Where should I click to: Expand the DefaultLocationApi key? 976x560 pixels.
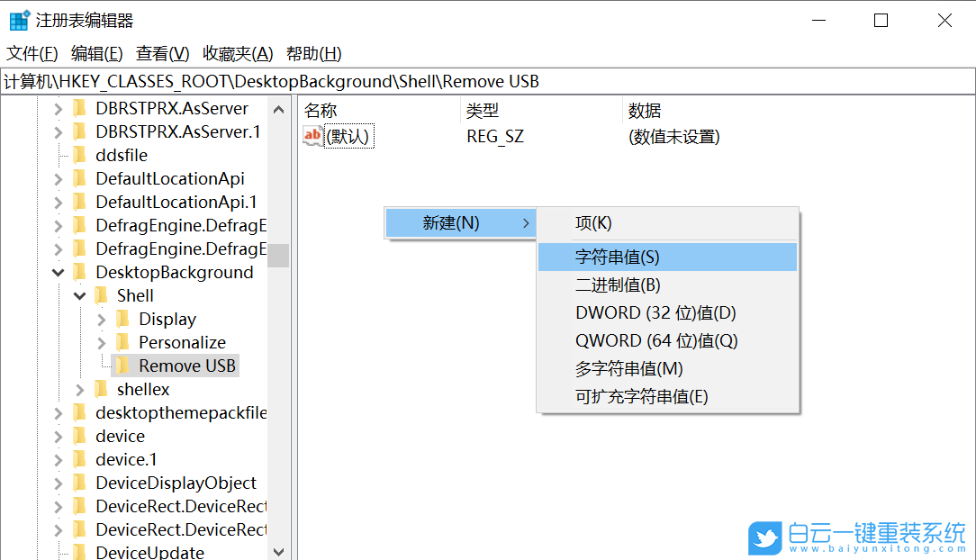57,177
